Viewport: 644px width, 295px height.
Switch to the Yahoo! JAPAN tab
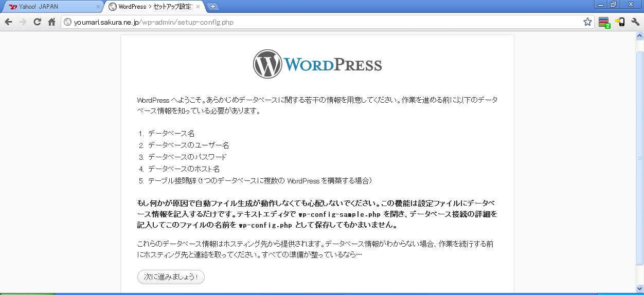(51, 7)
